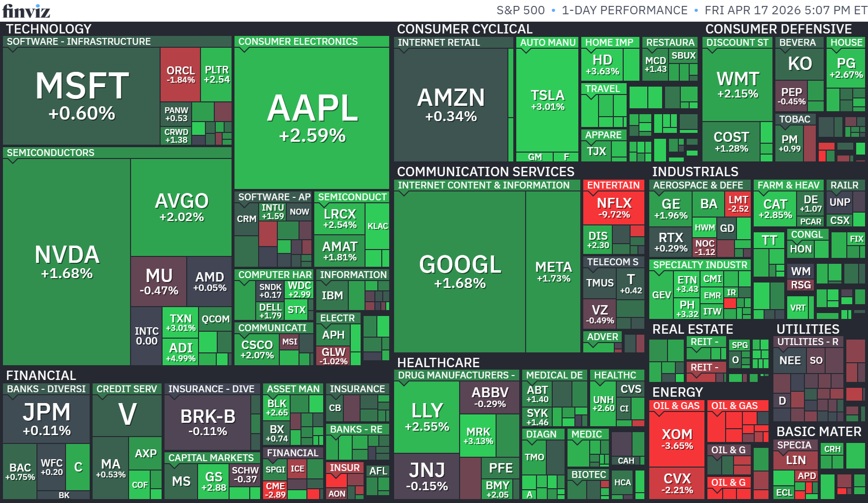Select the AAPL tile in Consumer Electronics
868x503 pixels.
pyautogui.click(x=312, y=118)
